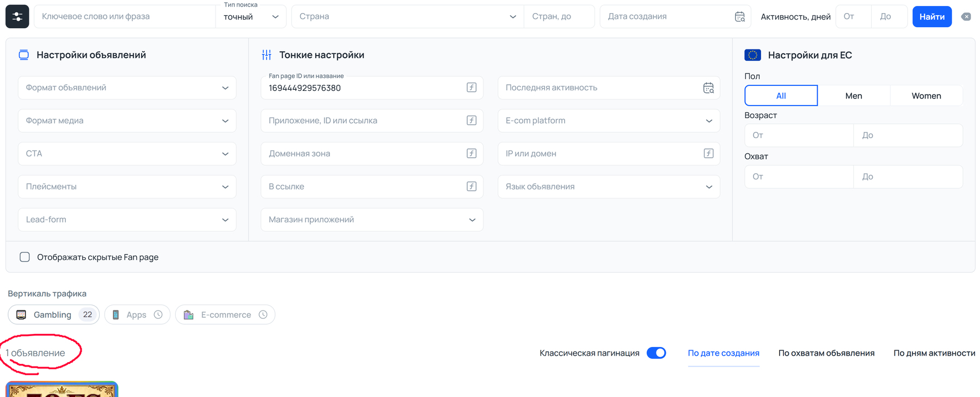The width and height of the screenshot is (980, 397).
Task: Select Women gender option
Action: [x=926, y=96]
